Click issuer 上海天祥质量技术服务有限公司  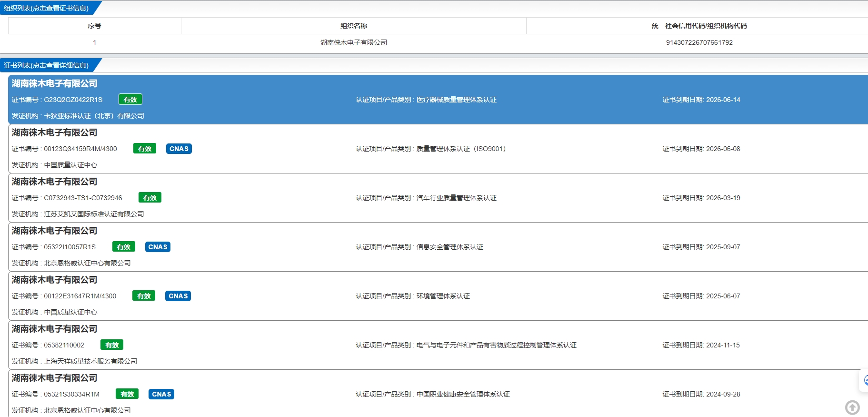[90, 361]
